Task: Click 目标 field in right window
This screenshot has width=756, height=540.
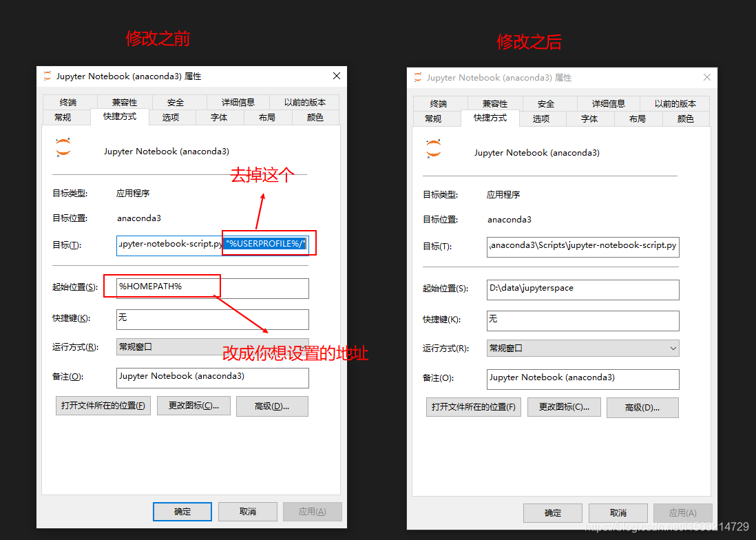Action: pos(583,247)
